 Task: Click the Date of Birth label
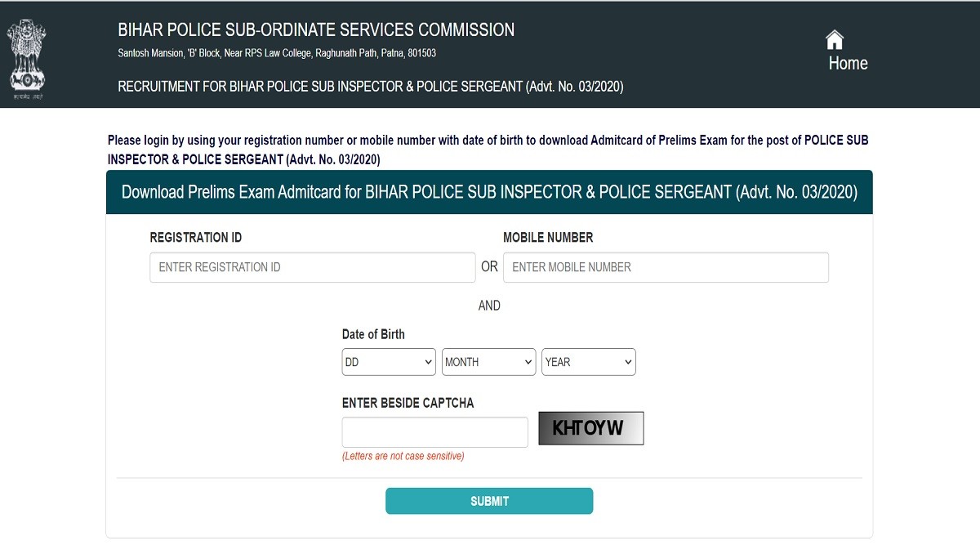373,334
